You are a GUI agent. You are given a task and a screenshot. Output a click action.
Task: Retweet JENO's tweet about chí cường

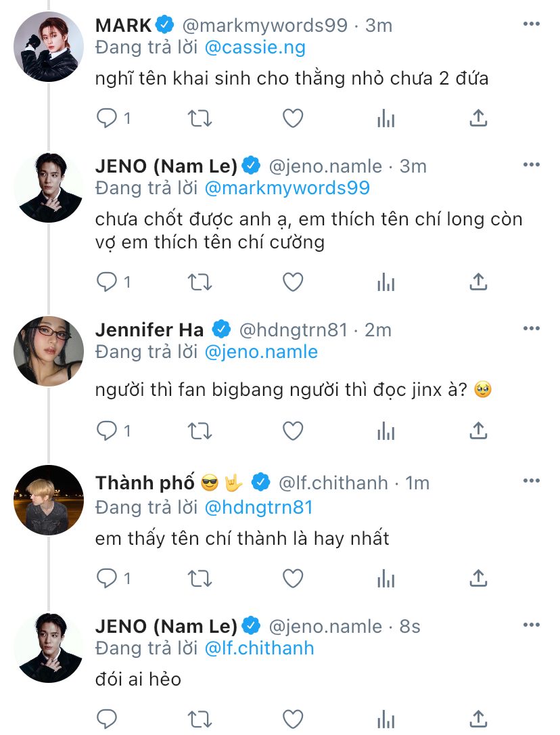coord(200,282)
